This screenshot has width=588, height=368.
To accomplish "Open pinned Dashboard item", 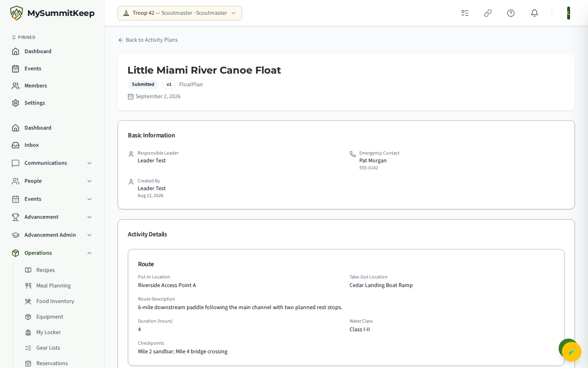I will coord(52,51).
